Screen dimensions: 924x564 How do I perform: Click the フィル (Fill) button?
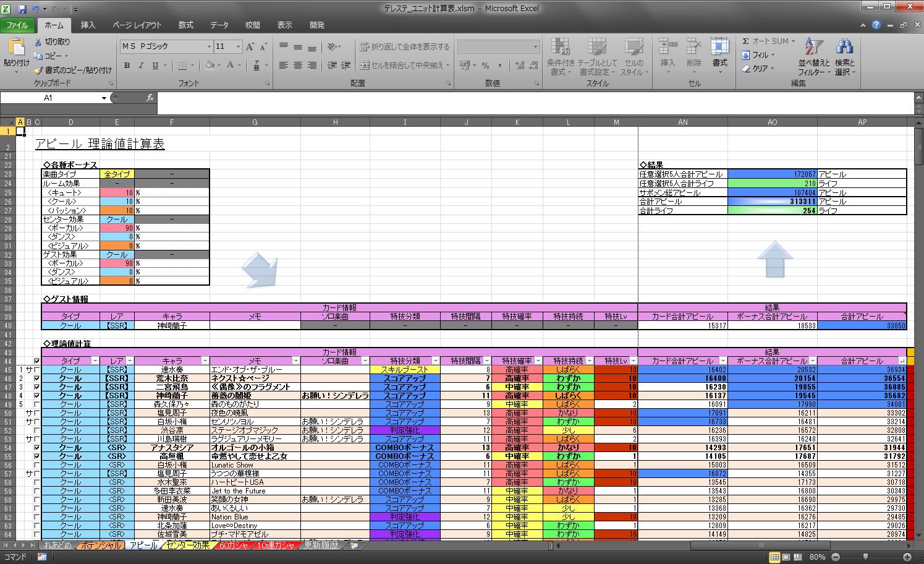tap(758, 55)
